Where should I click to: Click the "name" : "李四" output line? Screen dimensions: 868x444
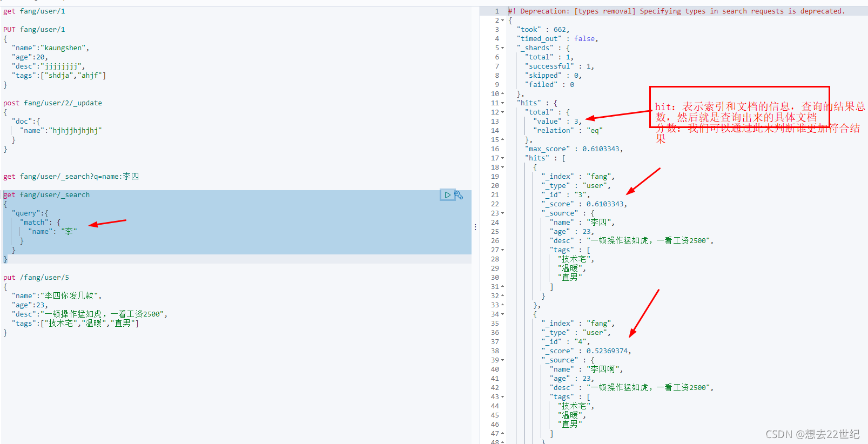[582, 223]
